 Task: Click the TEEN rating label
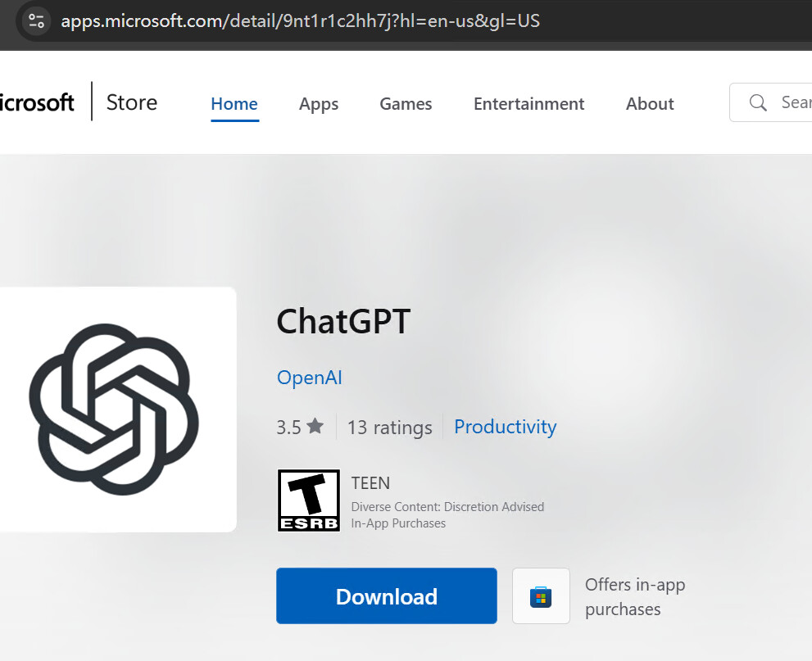(x=370, y=483)
